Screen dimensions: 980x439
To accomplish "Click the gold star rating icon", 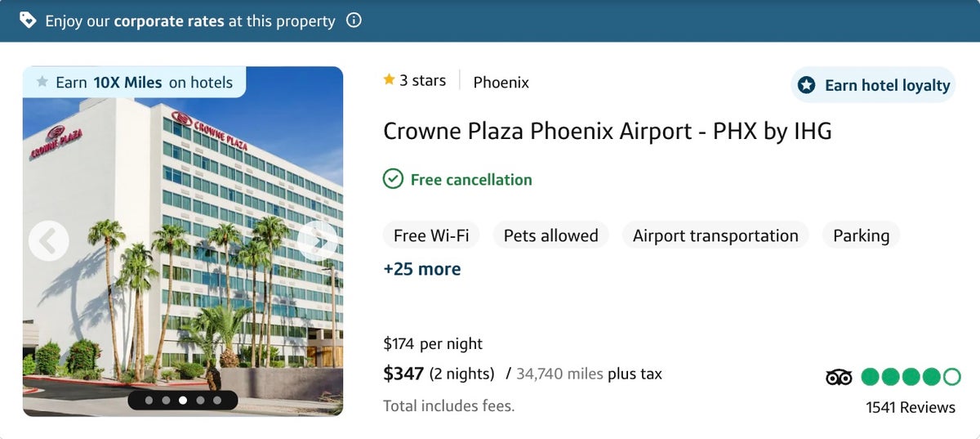I will [390, 80].
